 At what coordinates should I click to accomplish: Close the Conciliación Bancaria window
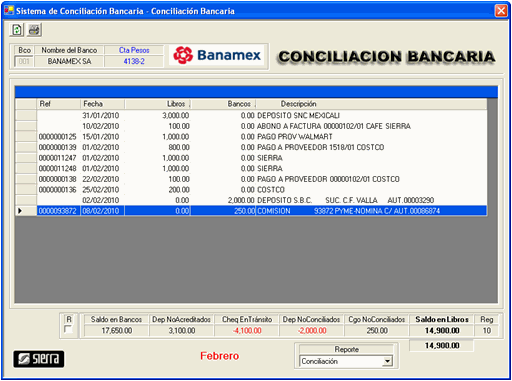(501, 11)
